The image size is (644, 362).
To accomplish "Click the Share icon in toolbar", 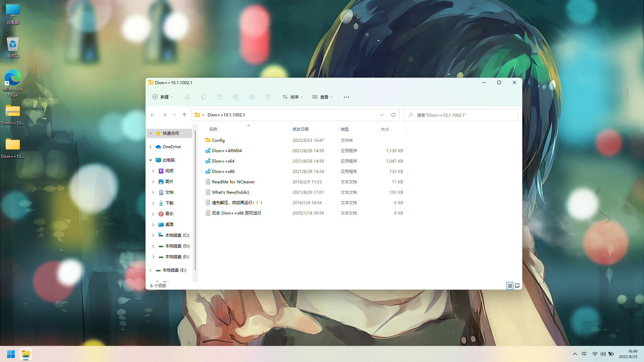I will click(252, 97).
